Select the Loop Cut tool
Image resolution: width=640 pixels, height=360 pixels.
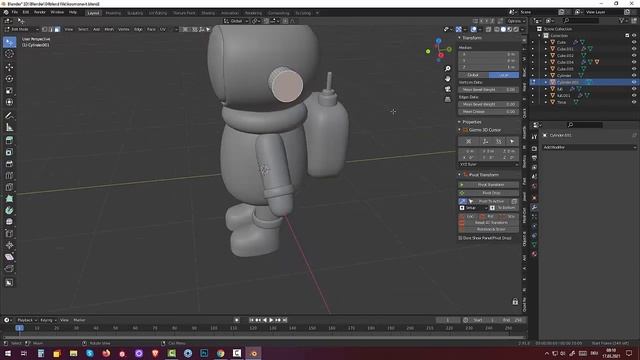[9, 176]
